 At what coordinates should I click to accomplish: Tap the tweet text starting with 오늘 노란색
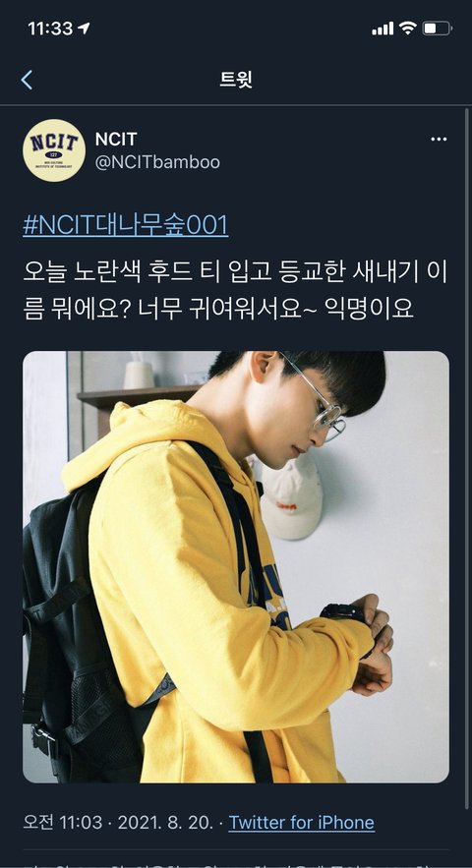[x=235, y=291]
